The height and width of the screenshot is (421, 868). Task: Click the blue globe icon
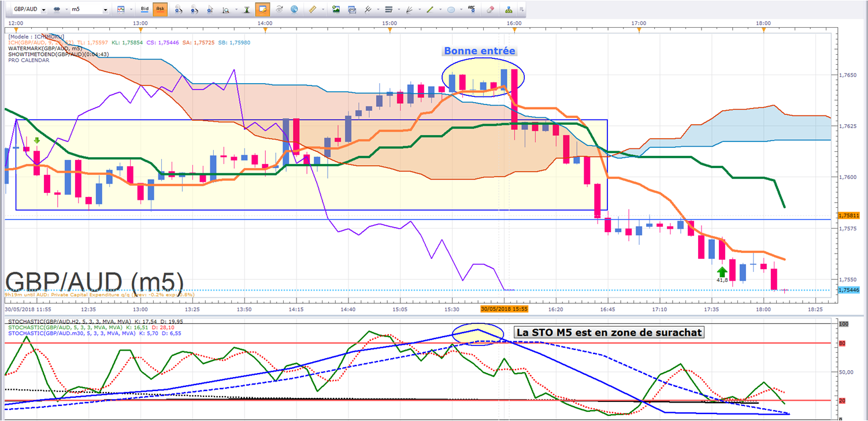coord(295,10)
